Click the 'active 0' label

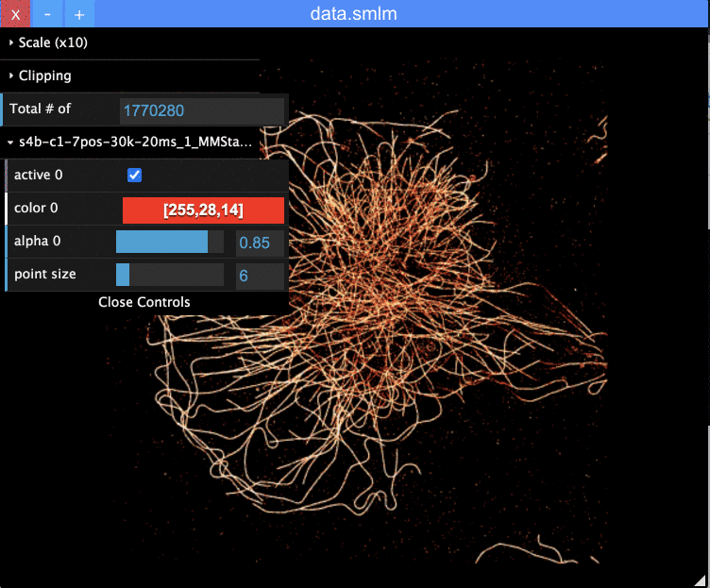[x=39, y=175]
